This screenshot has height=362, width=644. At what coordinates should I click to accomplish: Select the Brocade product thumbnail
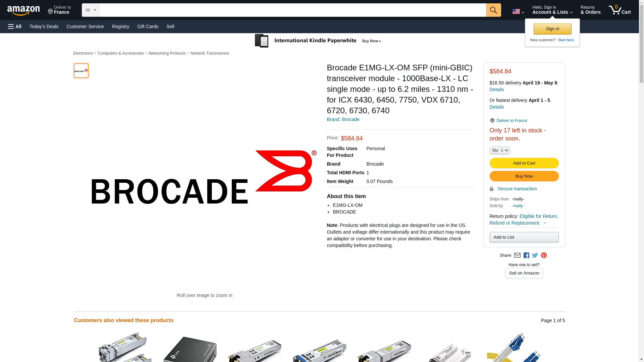pos(81,71)
